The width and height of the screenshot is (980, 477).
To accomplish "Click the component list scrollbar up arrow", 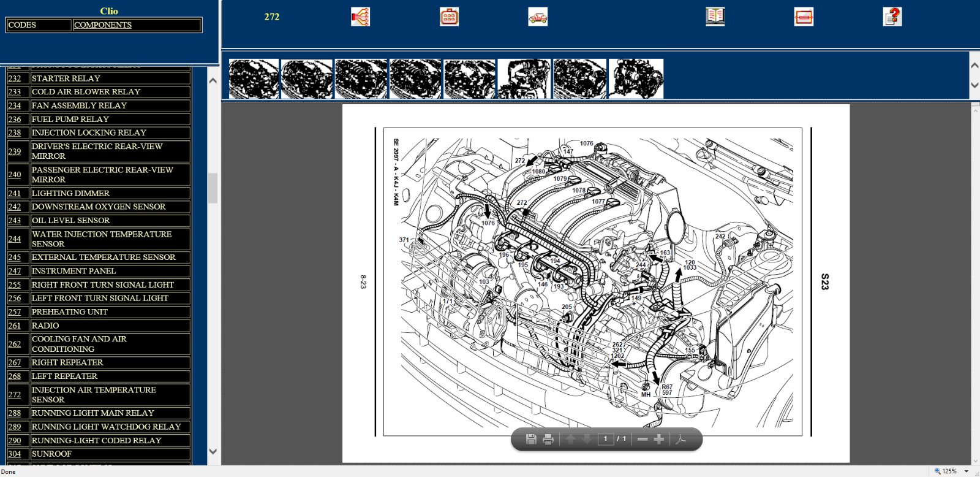I will pos(213,80).
